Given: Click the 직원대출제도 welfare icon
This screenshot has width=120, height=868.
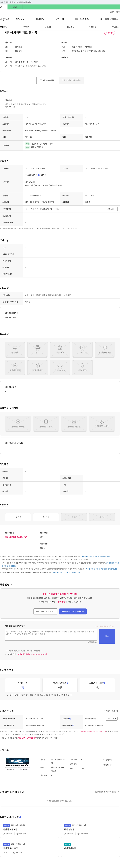Looking at the screenshot, I should pyautogui.click(x=37, y=367).
